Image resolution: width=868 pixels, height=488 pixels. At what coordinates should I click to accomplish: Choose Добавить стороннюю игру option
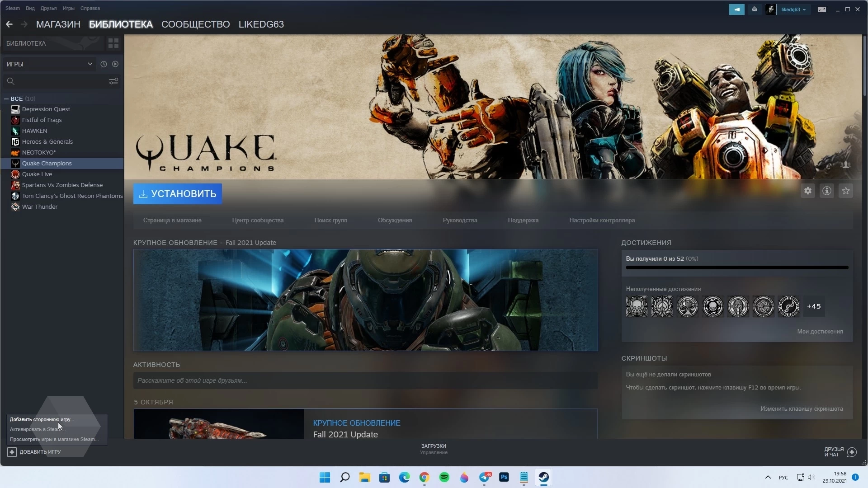click(x=42, y=419)
